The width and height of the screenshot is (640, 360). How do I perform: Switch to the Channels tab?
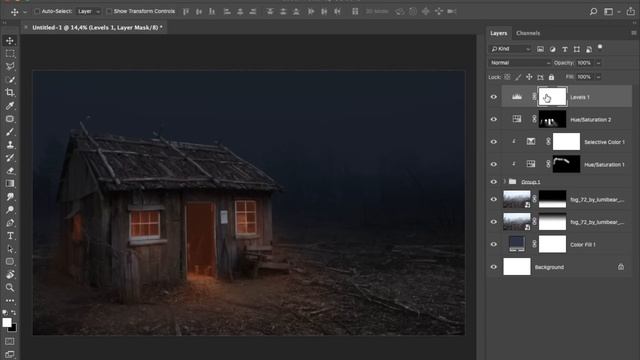click(x=528, y=33)
